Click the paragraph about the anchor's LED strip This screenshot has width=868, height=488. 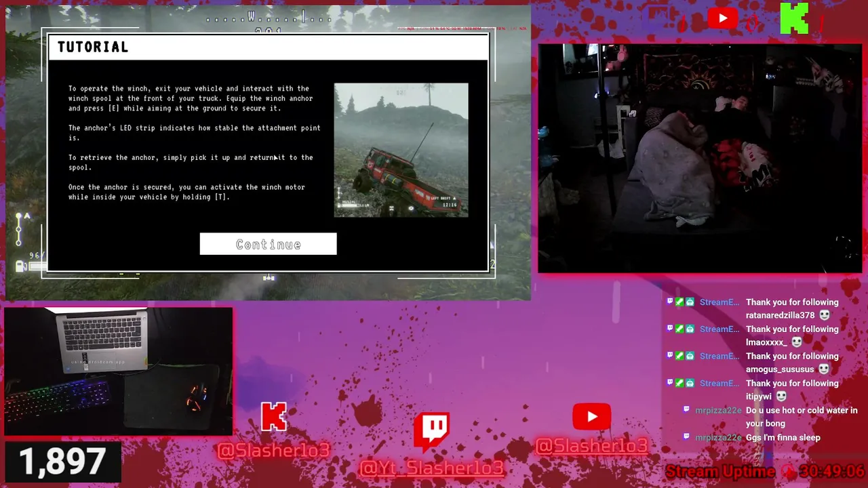(195, 133)
